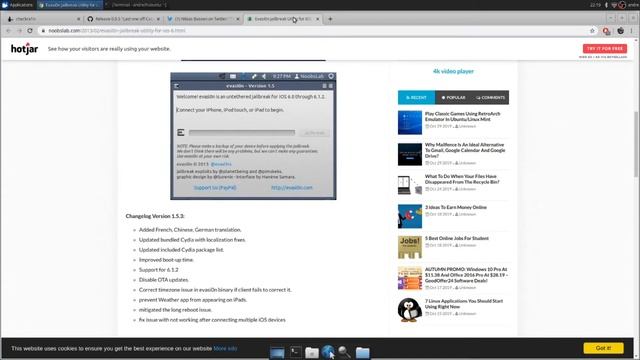Screen dimensions: 640x360
Task: Open the Mailfence alternative article link
Action: [465, 150]
